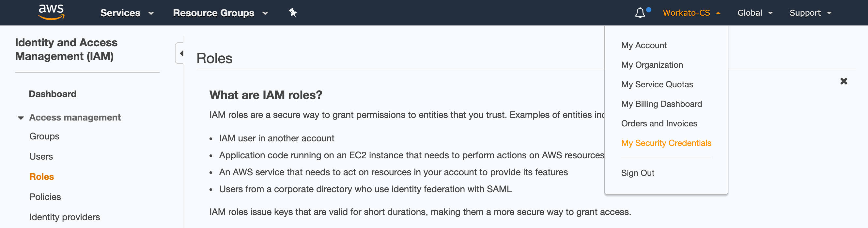The height and width of the screenshot is (228, 868).
Task: Open the Services dropdown menu
Action: click(127, 13)
